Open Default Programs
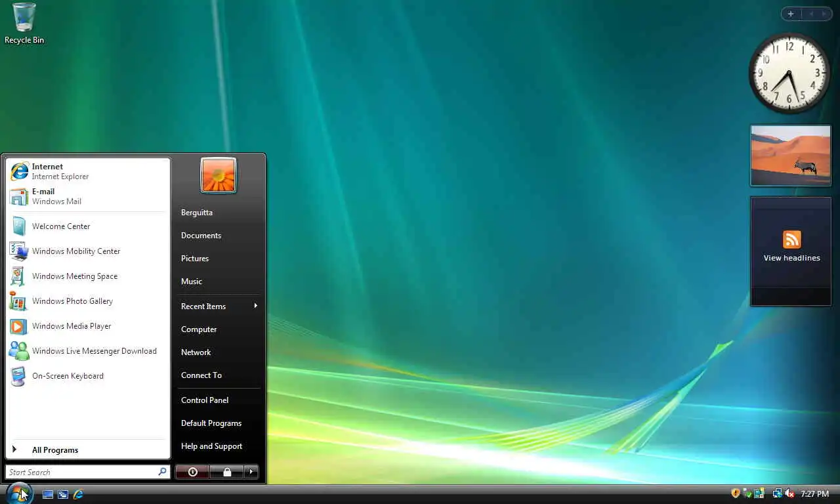This screenshot has width=840, height=504. (219, 423)
